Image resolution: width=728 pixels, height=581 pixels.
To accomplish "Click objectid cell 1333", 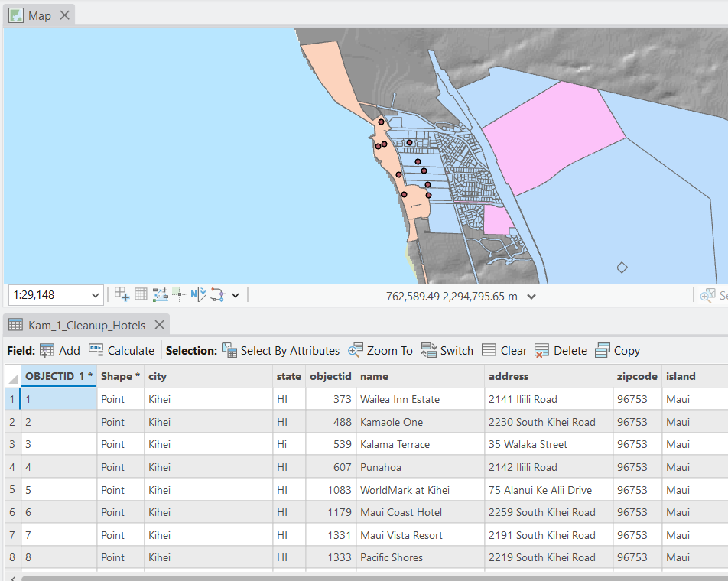I will pos(330,557).
